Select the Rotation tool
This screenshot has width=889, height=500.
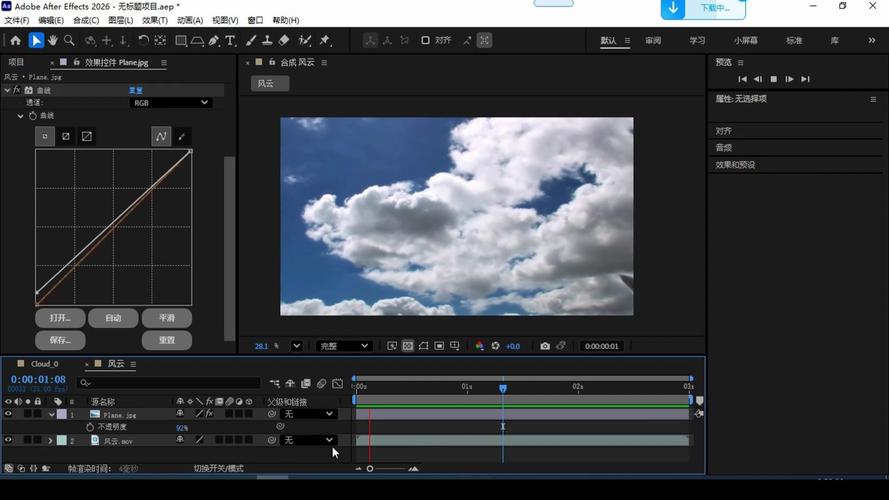point(143,40)
